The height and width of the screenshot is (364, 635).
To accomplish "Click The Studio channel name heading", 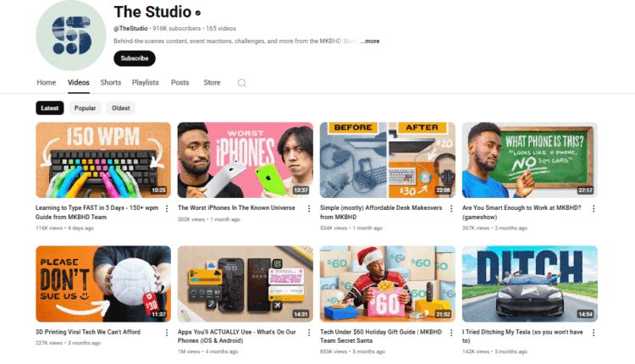I will pyautogui.click(x=152, y=12).
